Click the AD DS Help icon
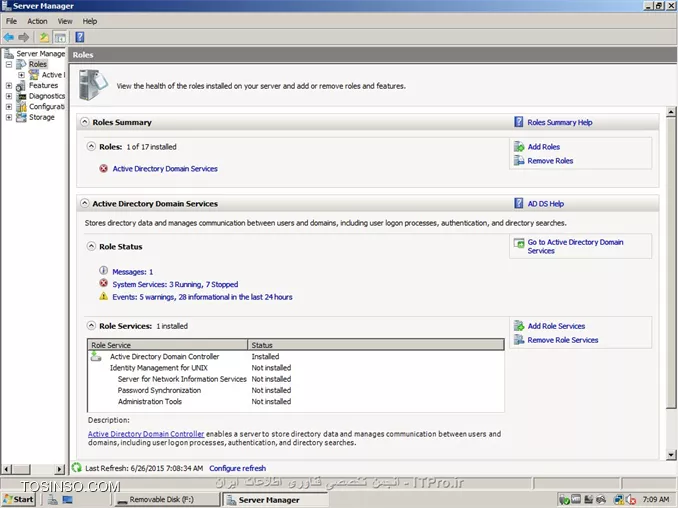The image size is (678, 508). tap(518, 203)
